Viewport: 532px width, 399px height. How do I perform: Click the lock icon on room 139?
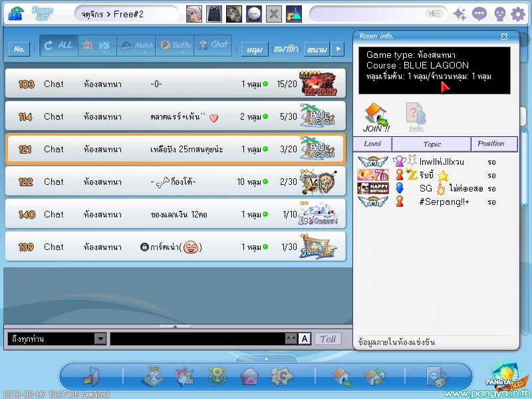point(144,247)
